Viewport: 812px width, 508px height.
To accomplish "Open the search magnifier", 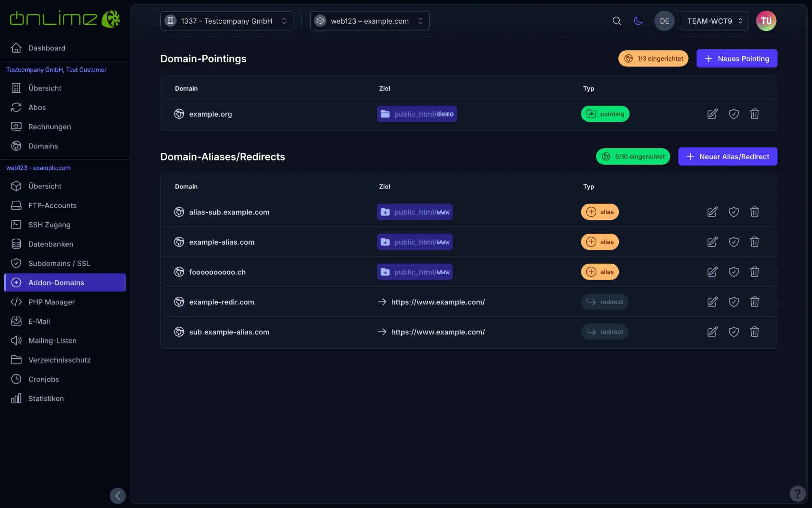I will click(x=617, y=21).
